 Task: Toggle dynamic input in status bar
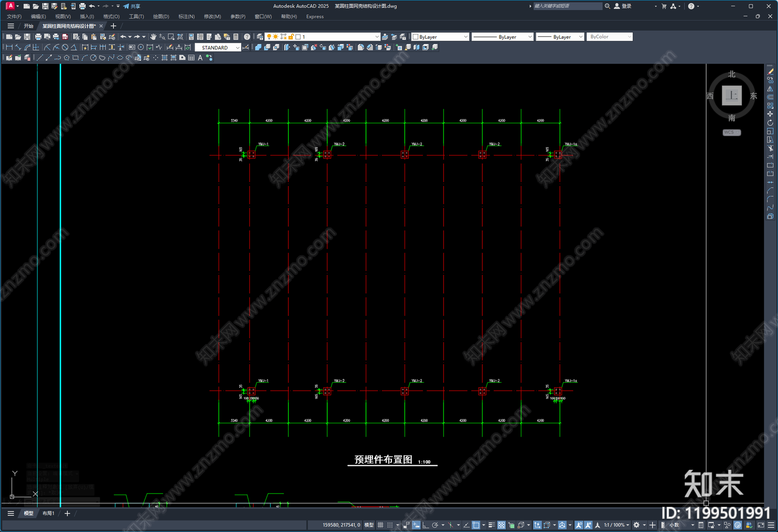click(416, 525)
